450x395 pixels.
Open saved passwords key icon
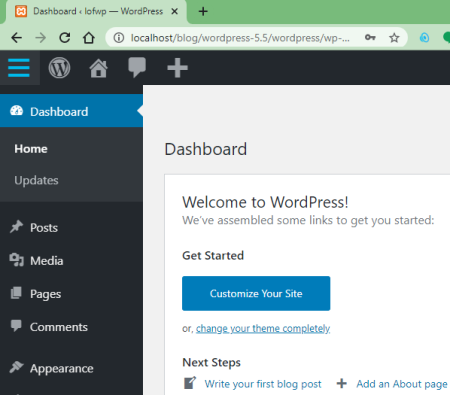tap(370, 38)
